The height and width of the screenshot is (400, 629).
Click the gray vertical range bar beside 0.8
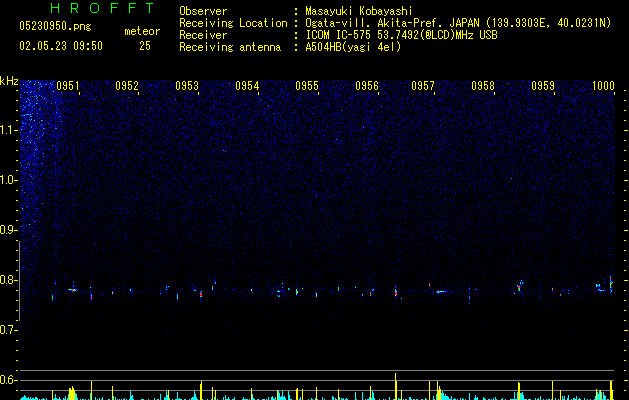click(x=19, y=281)
